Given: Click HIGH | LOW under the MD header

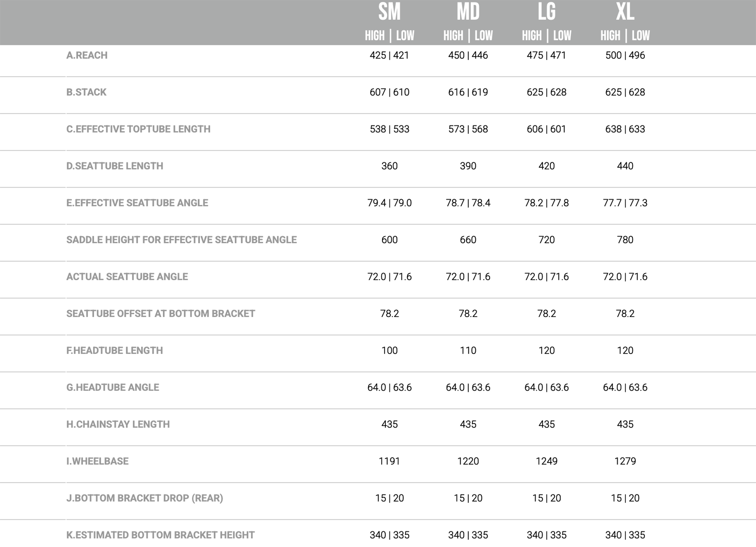Looking at the screenshot, I should 468,36.
